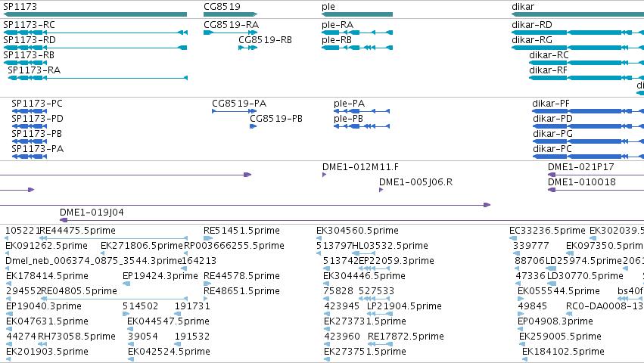This screenshot has height=363, width=644.
Task: Select the DME1-019J04 BAC clone line
Action: tap(352, 220)
